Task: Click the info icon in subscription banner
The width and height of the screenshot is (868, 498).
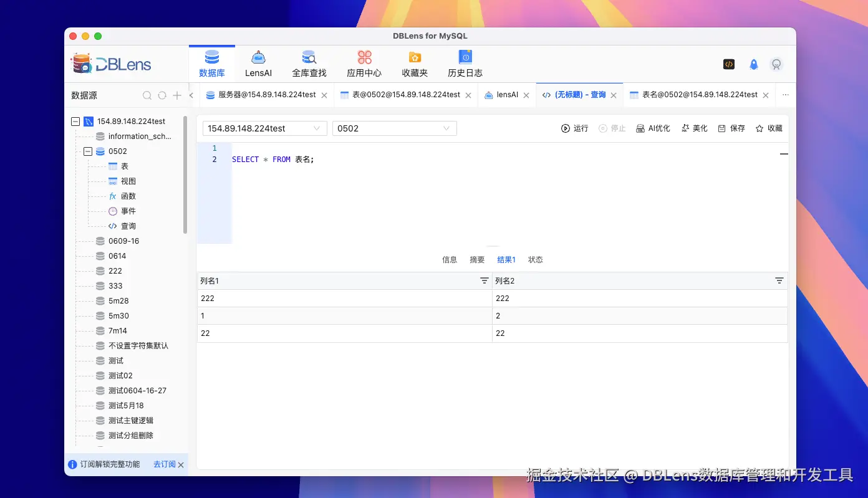Action: 72,464
